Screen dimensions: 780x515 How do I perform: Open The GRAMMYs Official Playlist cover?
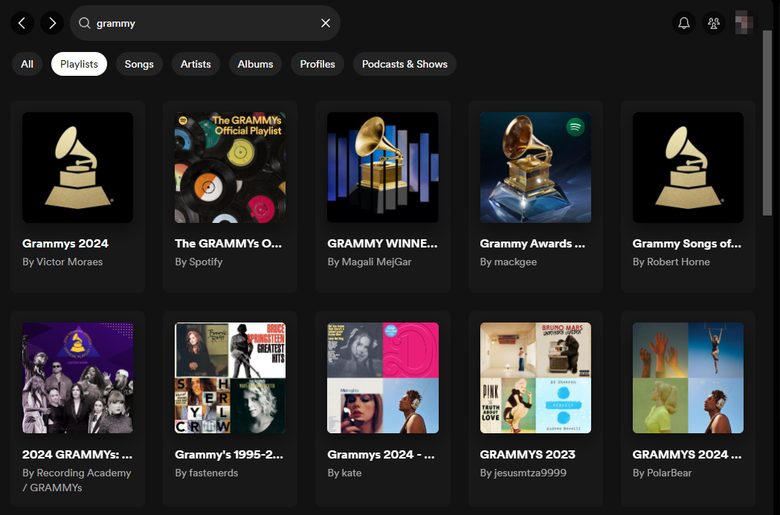(230, 167)
